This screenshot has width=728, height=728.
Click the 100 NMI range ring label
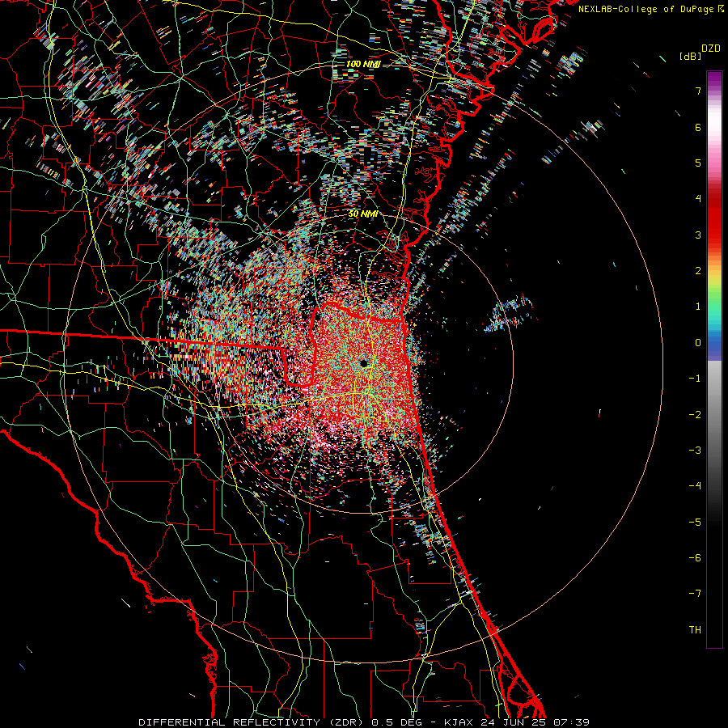(363, 64)
